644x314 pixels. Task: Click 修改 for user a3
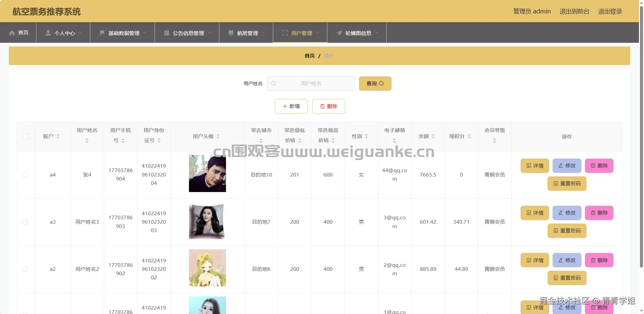pos(567,213)
